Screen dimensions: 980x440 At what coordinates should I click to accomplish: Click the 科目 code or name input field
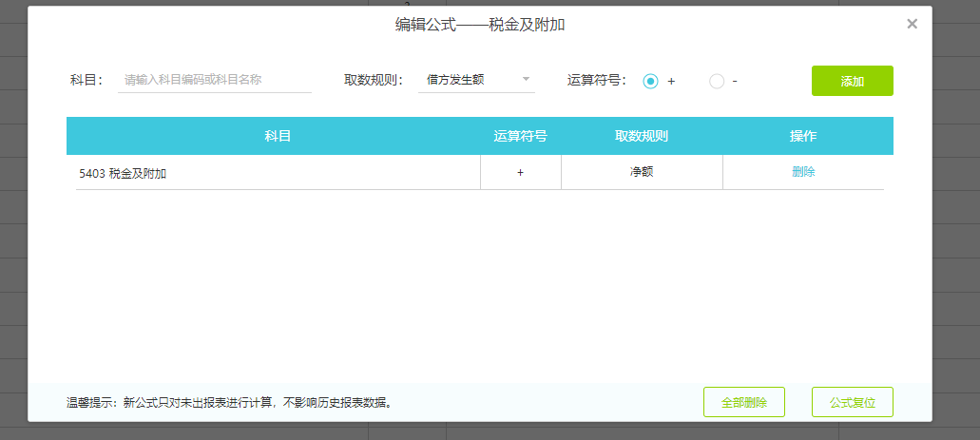pyautogui.click(x=215, y=80)
